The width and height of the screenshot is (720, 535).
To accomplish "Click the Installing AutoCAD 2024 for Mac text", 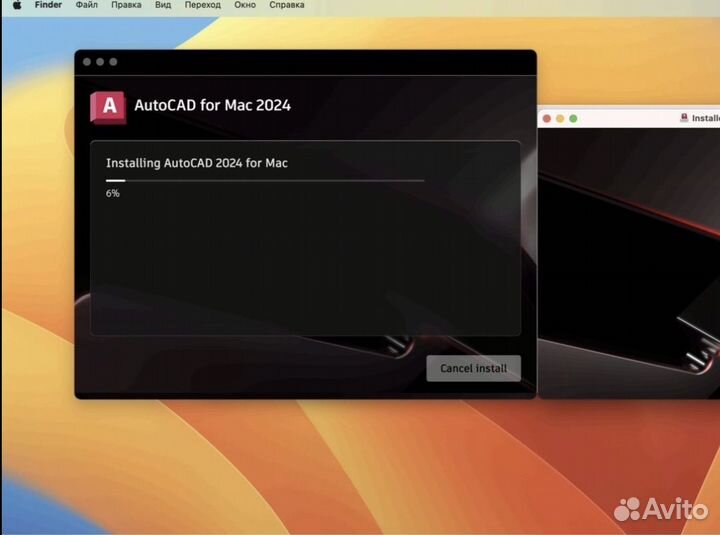I will (x=197, y=163).
